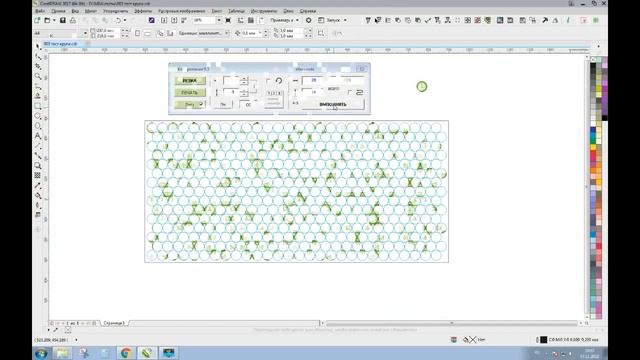Select the 'Страница 1' page tab
This screenshot has height=360, width=640.
pyautogui.click(x=114, y=323)
